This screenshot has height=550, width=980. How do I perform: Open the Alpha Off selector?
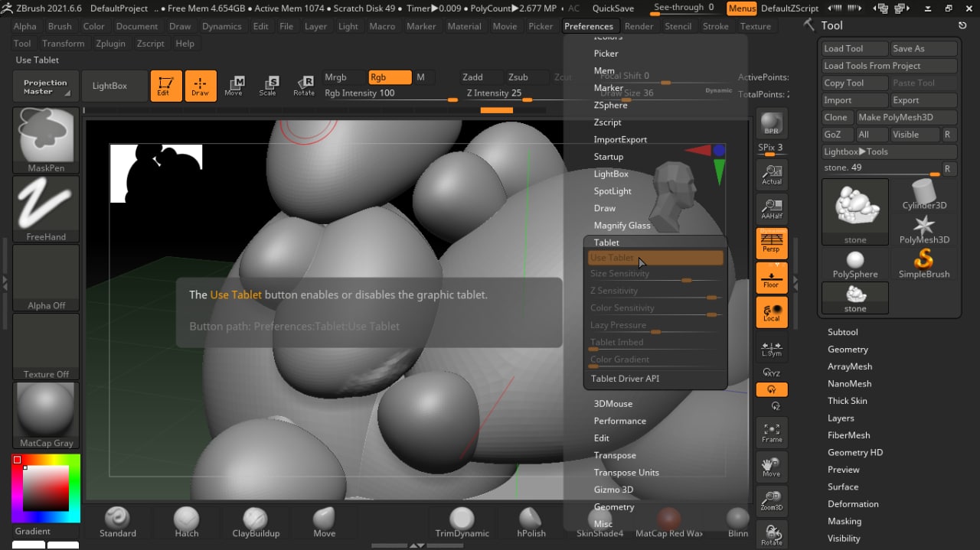click(46, 278)
